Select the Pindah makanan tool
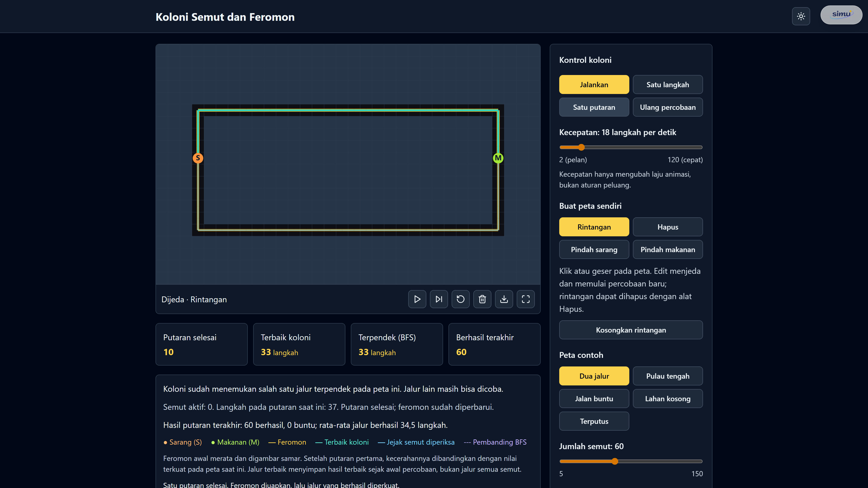This screenshot has width=868, height=488. [x=668, y=249]
